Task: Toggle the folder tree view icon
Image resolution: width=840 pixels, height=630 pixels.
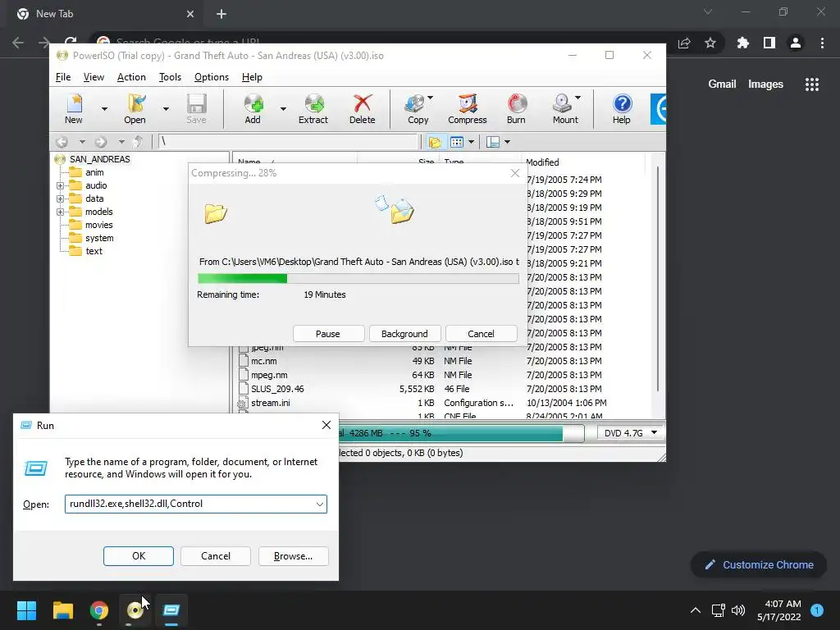Action: [x=435, y=142]
